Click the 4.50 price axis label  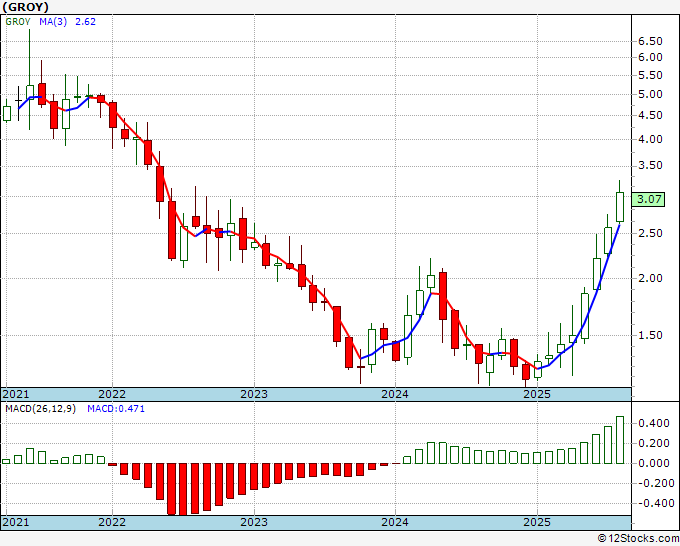(x=650, y=115)
